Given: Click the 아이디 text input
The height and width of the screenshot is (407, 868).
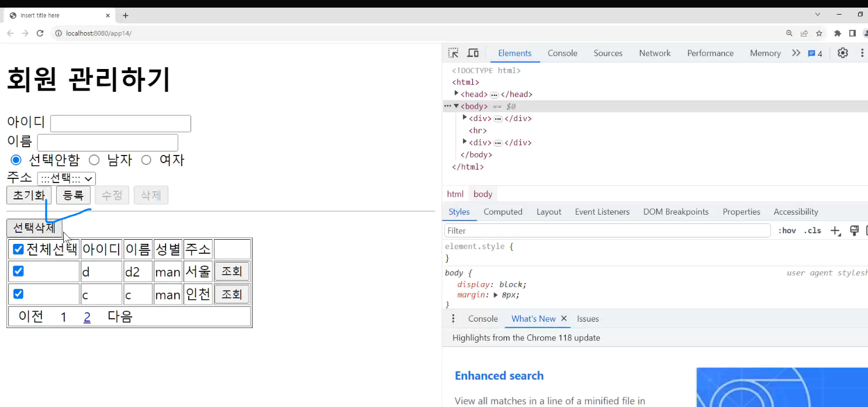Looking at the screenshot, I should tap(120, 123).
